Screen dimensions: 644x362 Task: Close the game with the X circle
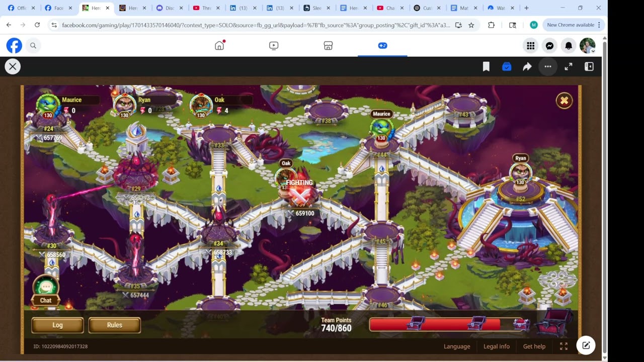(x=13, y=66)
